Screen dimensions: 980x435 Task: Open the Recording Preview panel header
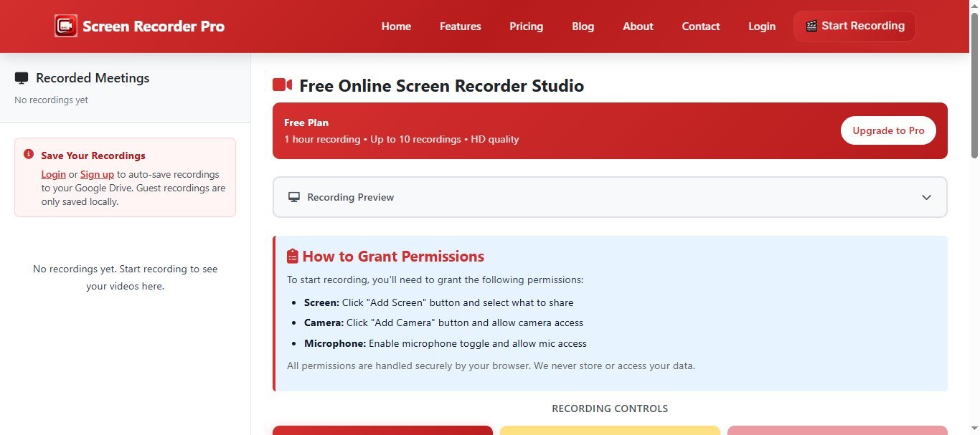[610, 197]
